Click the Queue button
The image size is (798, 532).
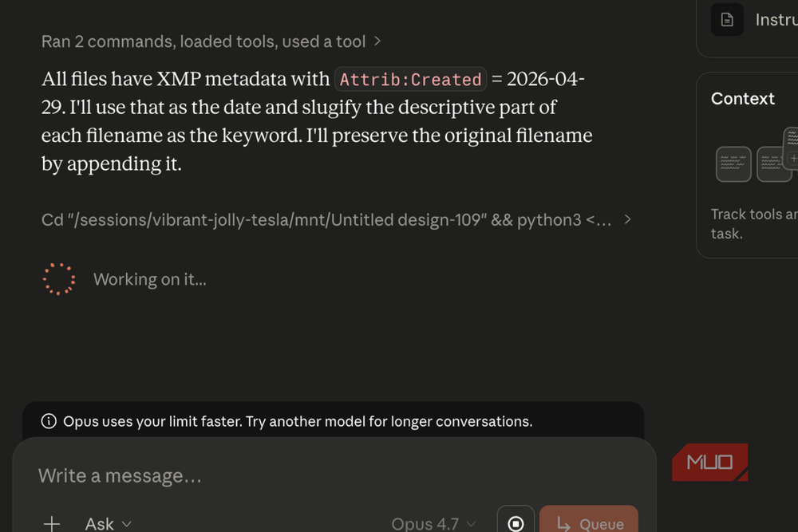point(589,525)
